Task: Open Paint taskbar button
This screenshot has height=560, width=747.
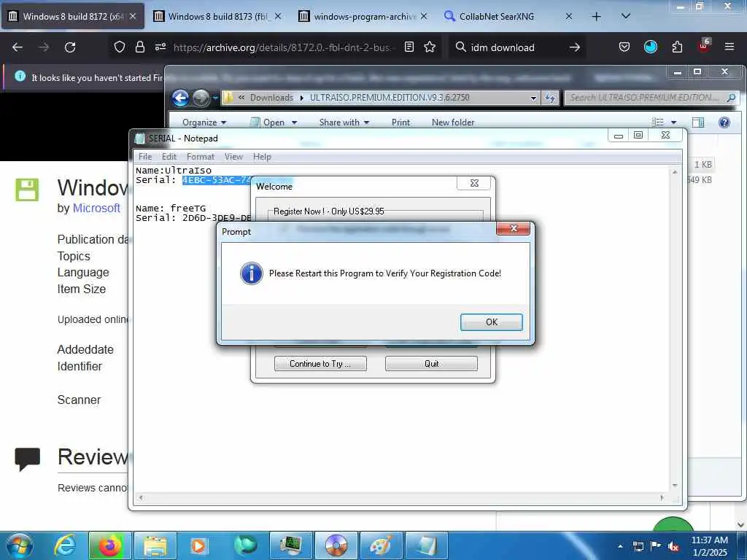Action: [x=381, y=545]
